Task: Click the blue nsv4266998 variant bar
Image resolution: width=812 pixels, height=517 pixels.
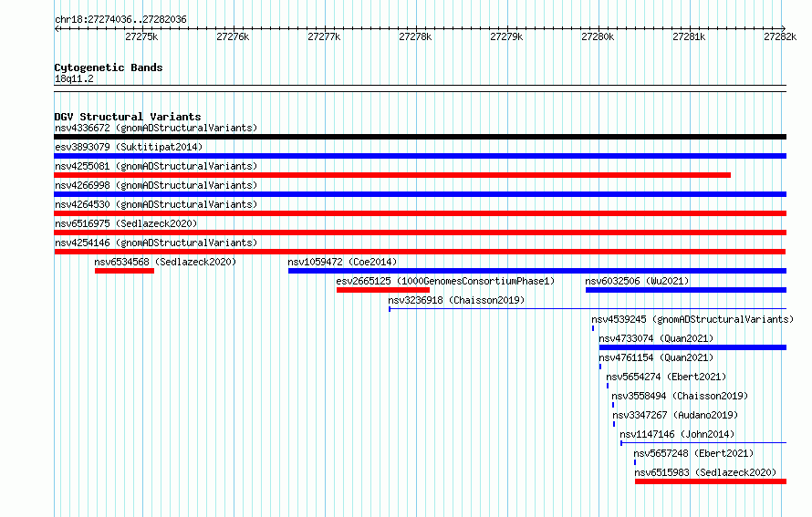Action: click(x=420, y=194)
